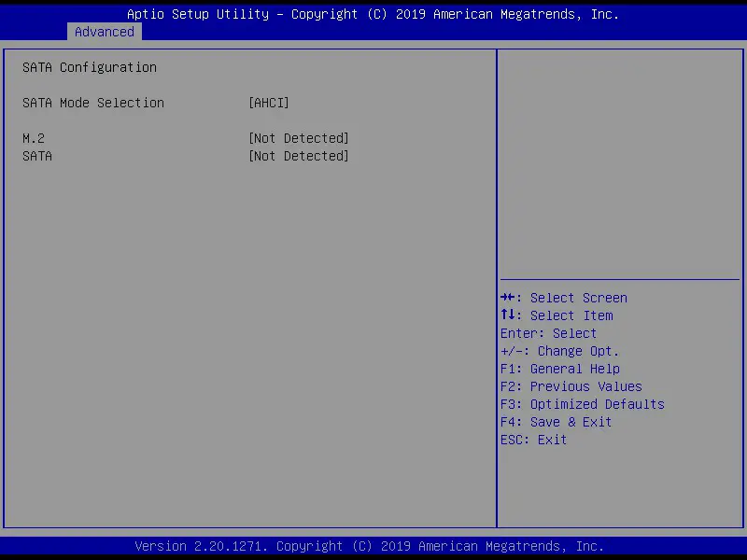Screen dimensions: 747x560
Task: Click F2: Previous Values entry
Action: (x=571, y=386)
